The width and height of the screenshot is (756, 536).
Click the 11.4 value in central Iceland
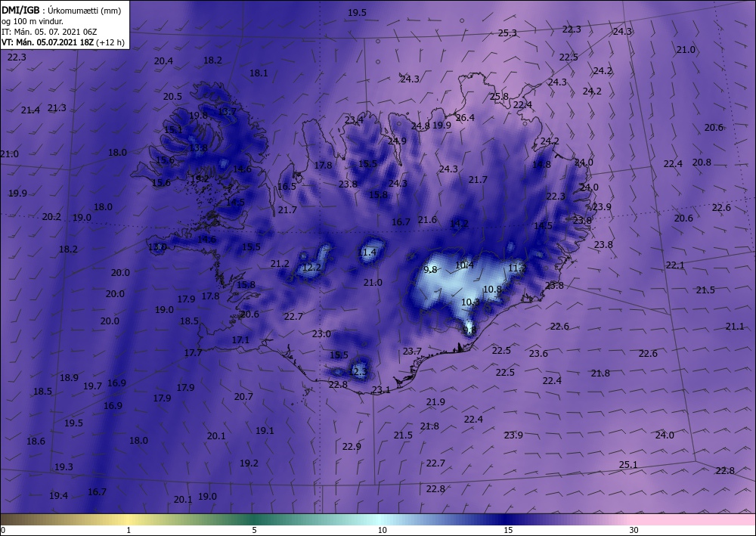pyautogui.click(x=367, y=252)
